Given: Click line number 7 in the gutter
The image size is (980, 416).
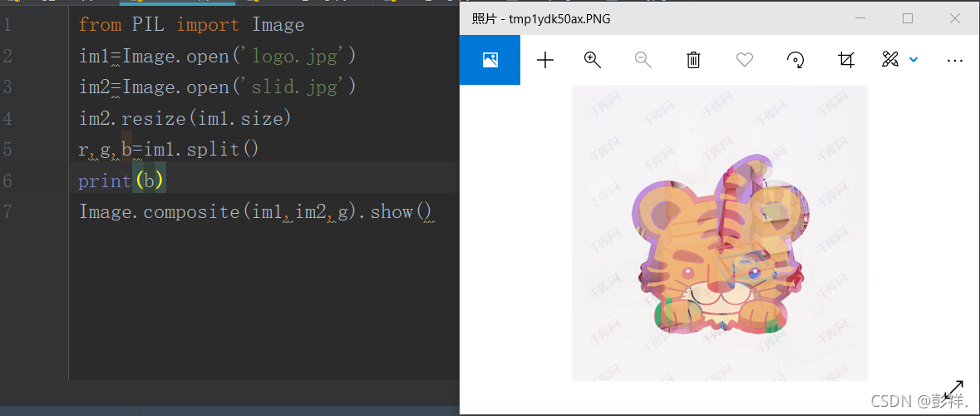Looking at the screenshot, I should (7, 212).
